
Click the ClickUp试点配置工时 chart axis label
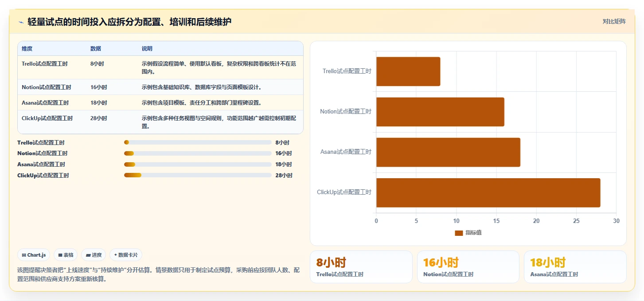[x=344, y=192]
